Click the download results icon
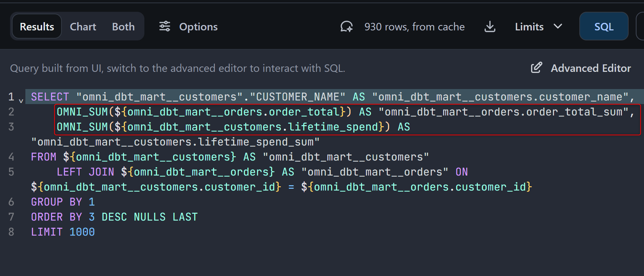 (x=490, y=26)
